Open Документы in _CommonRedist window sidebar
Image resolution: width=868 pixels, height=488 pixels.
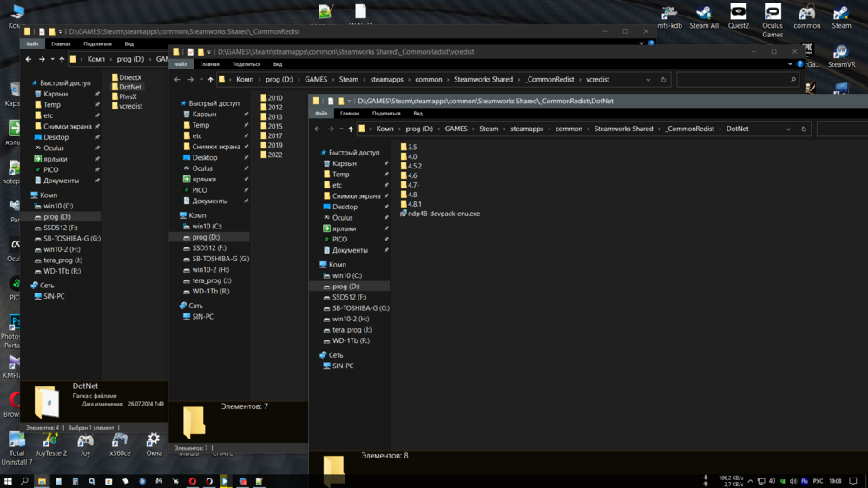coord(61,181)
